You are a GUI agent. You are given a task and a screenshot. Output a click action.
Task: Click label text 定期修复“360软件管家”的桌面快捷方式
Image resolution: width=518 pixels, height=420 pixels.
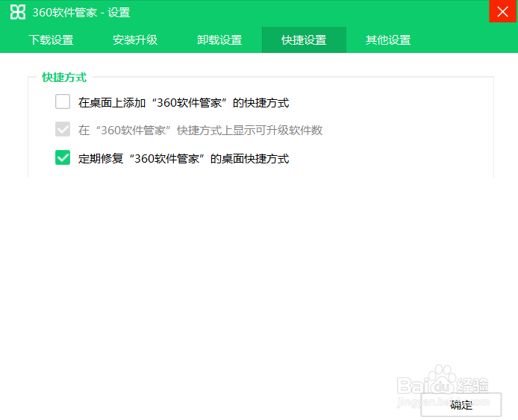click(184, 159)
